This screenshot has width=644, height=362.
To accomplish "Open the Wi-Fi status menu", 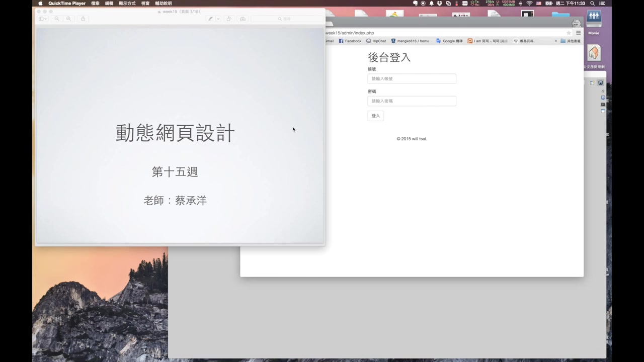I will (529, 3).
